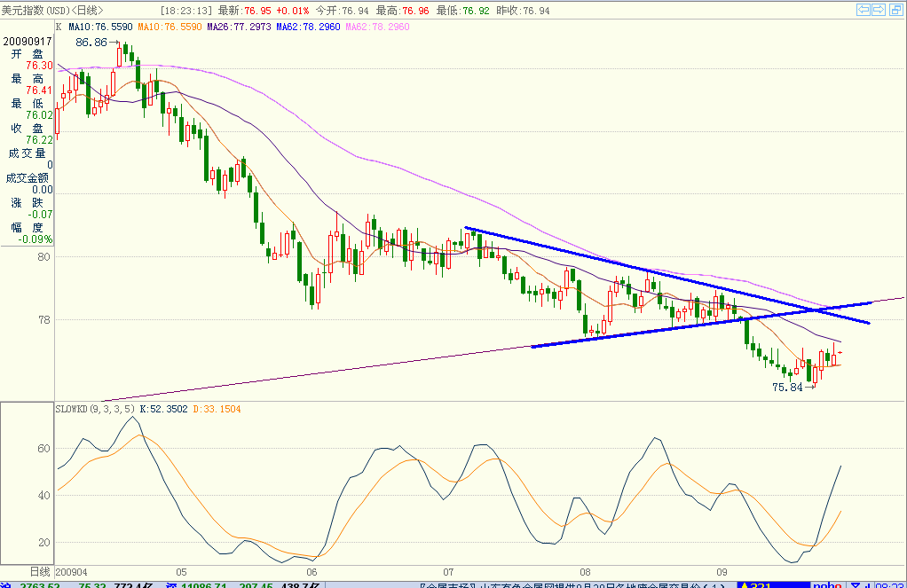Select the 美元指数(USD) chart title
Screen dimensions: 907x588
click(35, 11)
